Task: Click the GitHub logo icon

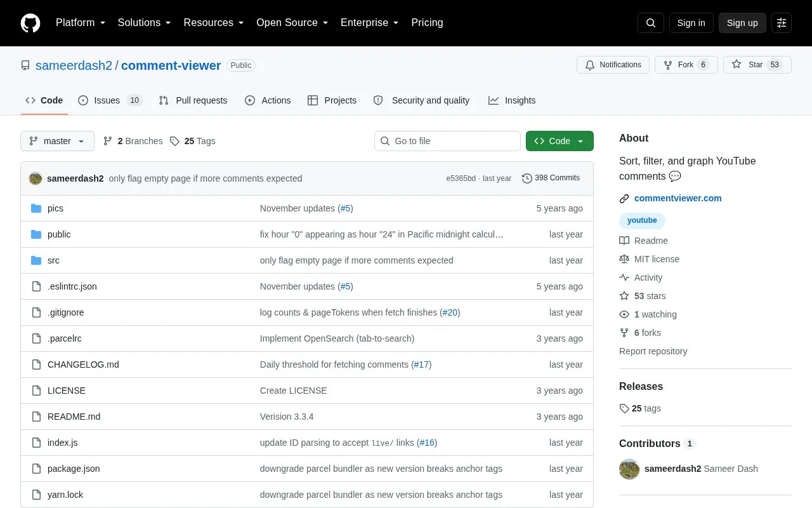Action: click(x=30, y=23)
